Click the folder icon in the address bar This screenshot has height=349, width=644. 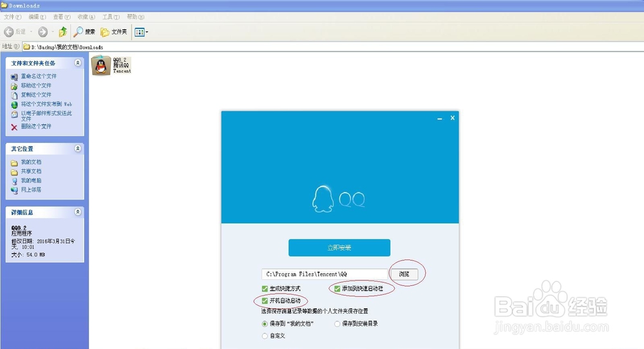click(26, 47)
